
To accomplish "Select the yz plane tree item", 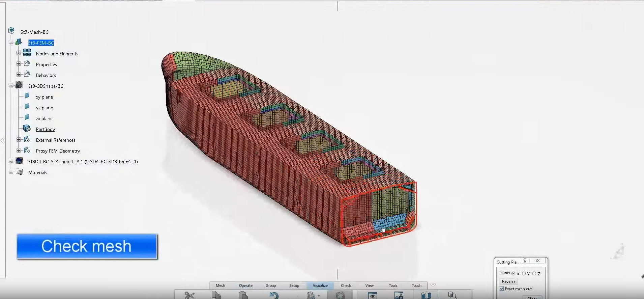I will coord(44,108).
